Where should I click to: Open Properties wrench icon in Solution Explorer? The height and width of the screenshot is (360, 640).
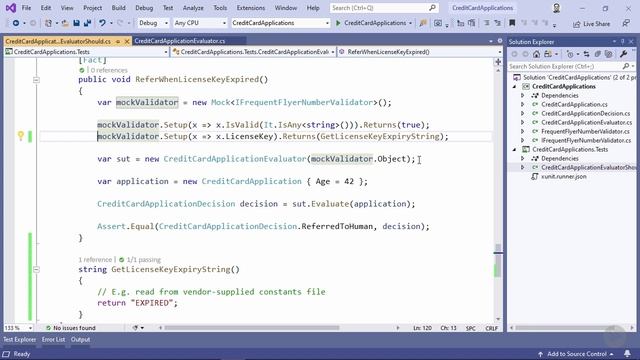click(x=623, y=54)
